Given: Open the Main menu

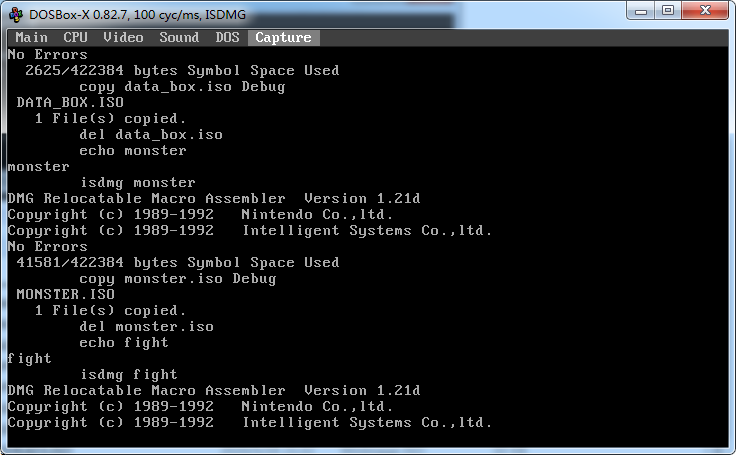Looking at the screenshot, I should point(31,38).
